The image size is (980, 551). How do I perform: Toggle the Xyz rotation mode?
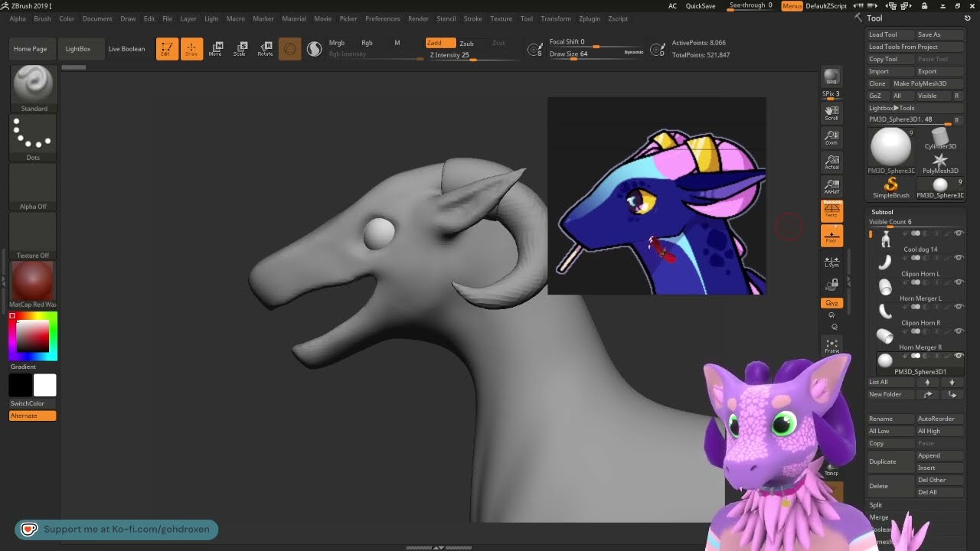(x=831, y=303)
